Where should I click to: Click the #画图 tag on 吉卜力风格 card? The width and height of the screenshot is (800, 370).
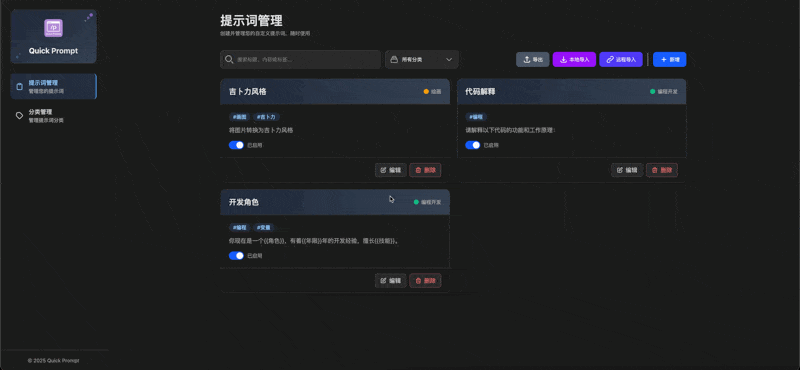tap(239, 117)
